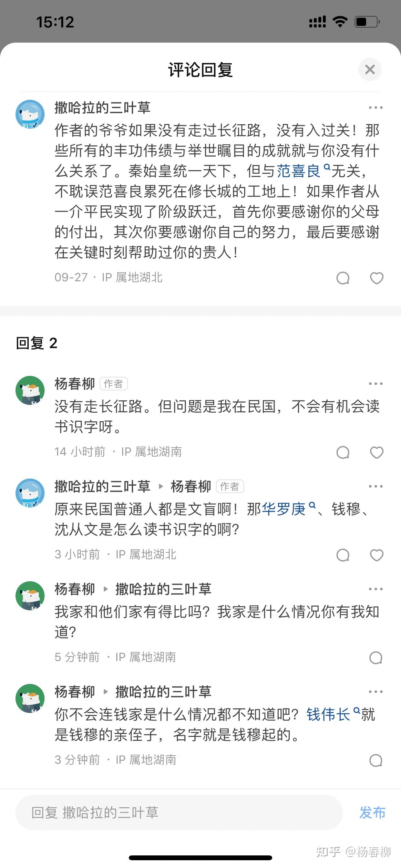The width and height of the screenshot is (401, 868).
Task: Tap comment icon on the 5 分钟前 reply
Action: pyautogui.click(x=376, y=657)
